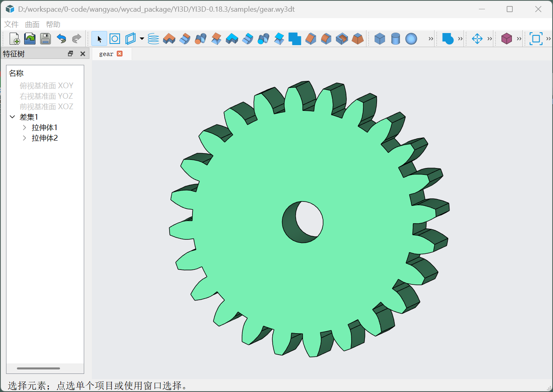The width and height of the screenshot is (553, 392).
Task: Insert a cylinder primitive
Action: [x=396, y=39]
